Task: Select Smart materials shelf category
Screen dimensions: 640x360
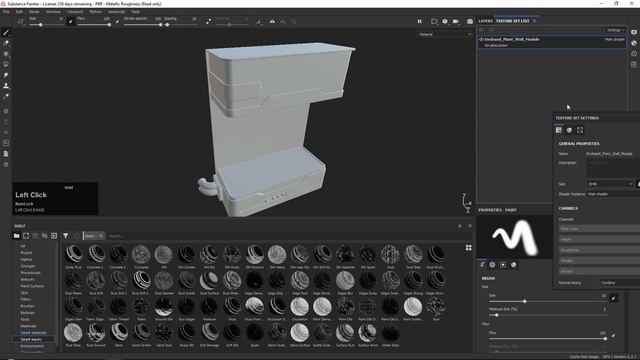Action: tap(33, 333)
